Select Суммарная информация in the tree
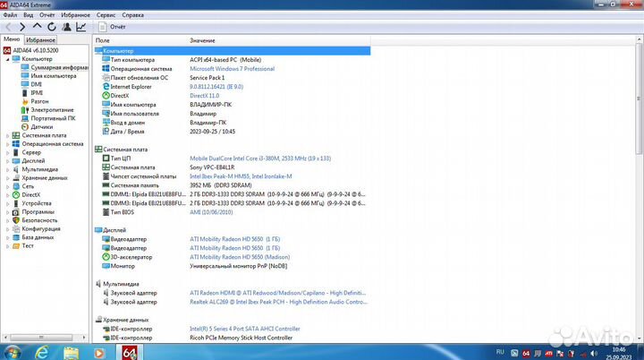This screenshot has height=360, width=644. pyautogui.click(x=60, y=67)
